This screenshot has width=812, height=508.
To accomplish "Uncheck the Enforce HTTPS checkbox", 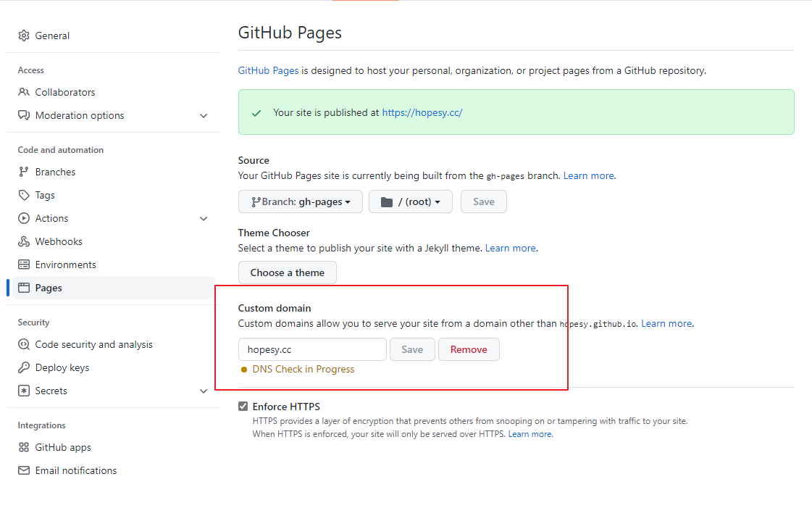I will point(243,407).
